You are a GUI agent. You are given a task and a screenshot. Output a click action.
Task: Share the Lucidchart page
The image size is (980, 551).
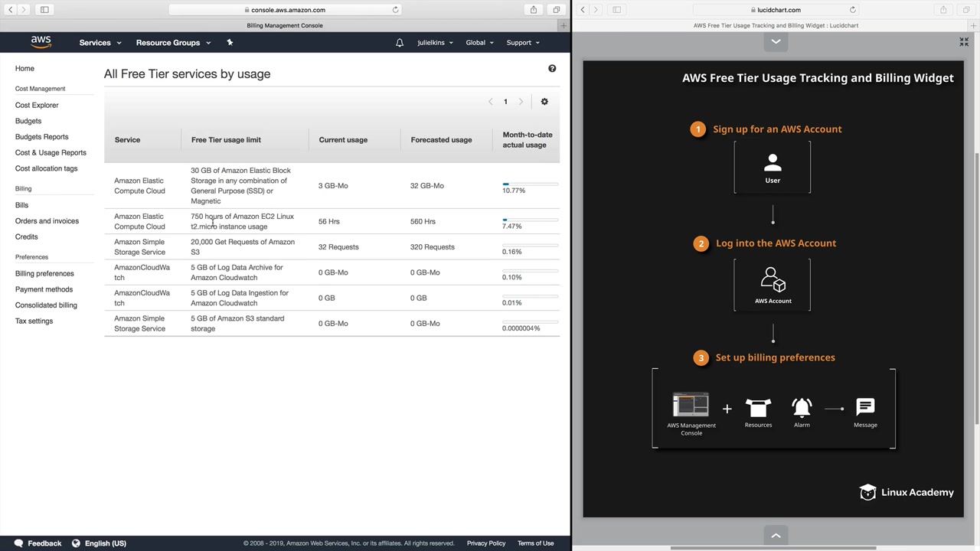pyautogui.click(x=943, y=10)
